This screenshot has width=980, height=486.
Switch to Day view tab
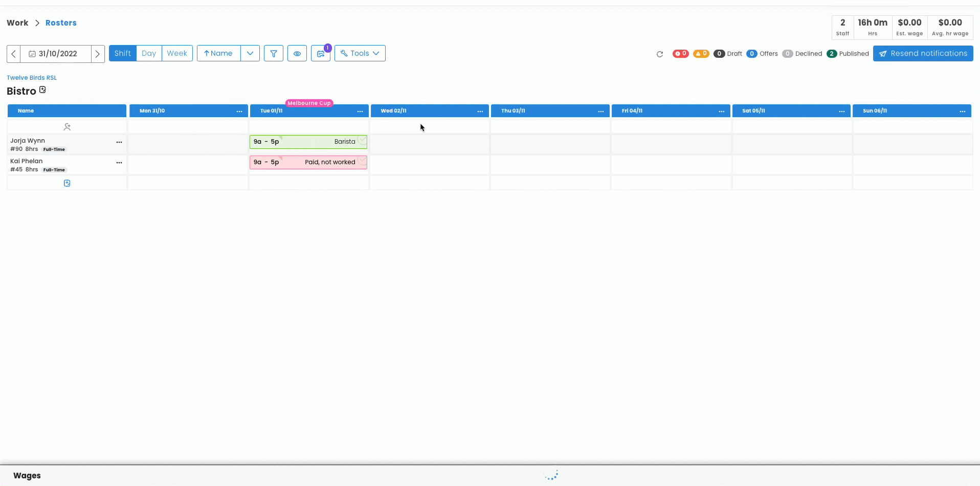tap(149, 53)
